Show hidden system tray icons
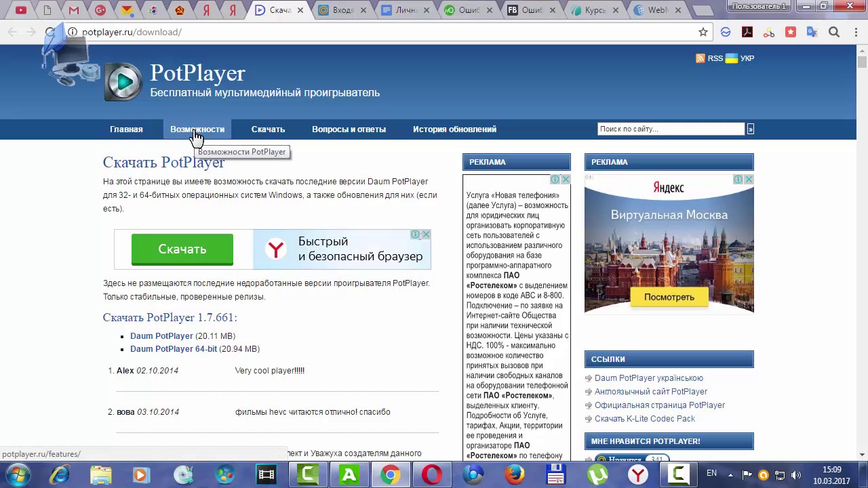 coord(730,474)
